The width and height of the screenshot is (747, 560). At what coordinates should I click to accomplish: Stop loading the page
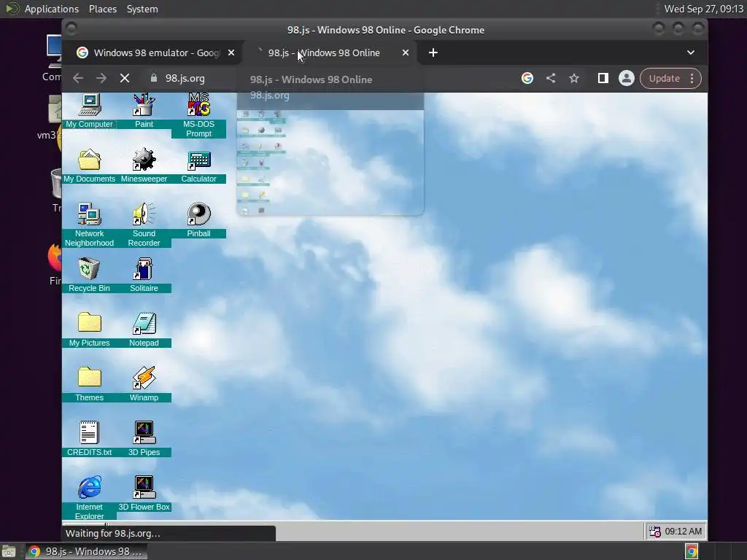tap(125, 78)
